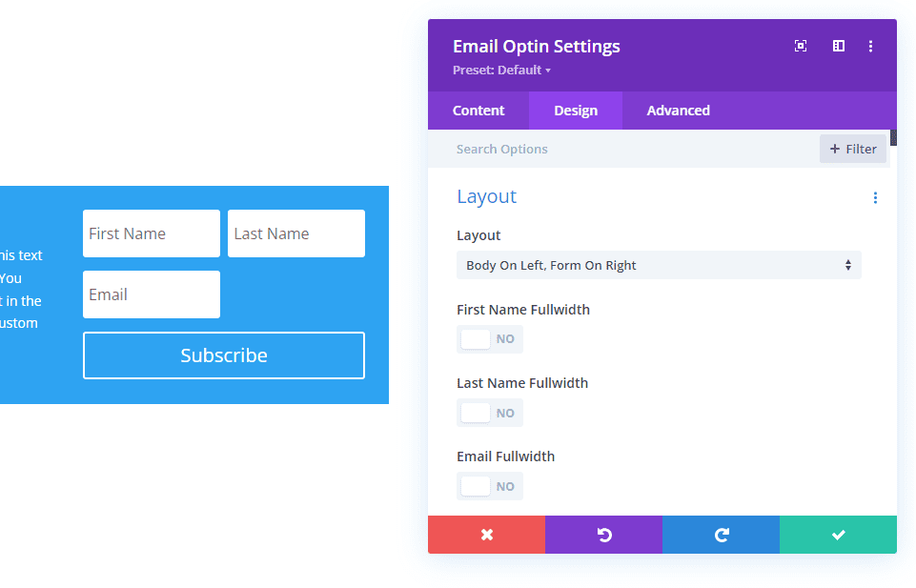Open the Layout dropdown selector

(658, 265)
